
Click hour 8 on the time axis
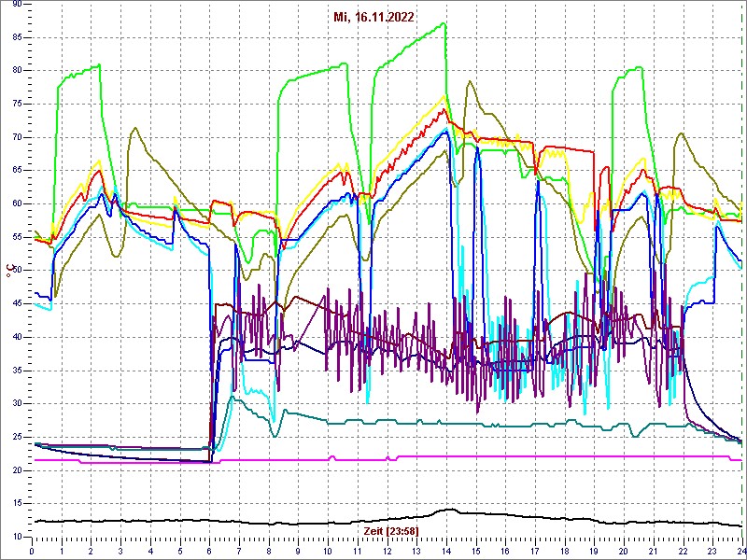(269, 552)
